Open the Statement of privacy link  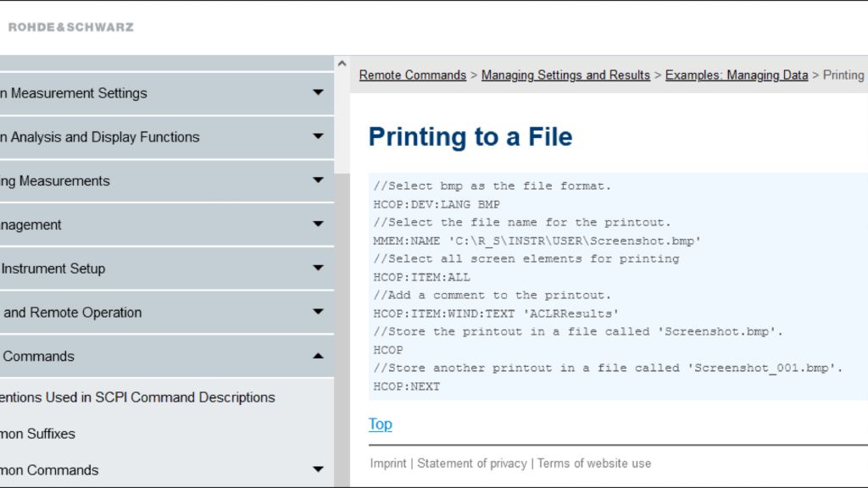tap(472, 463)
